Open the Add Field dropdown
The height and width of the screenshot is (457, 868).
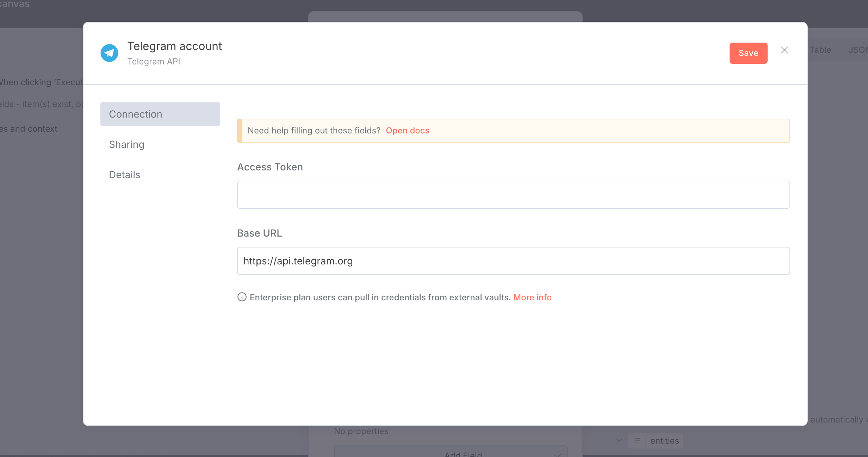coord(463,454)
